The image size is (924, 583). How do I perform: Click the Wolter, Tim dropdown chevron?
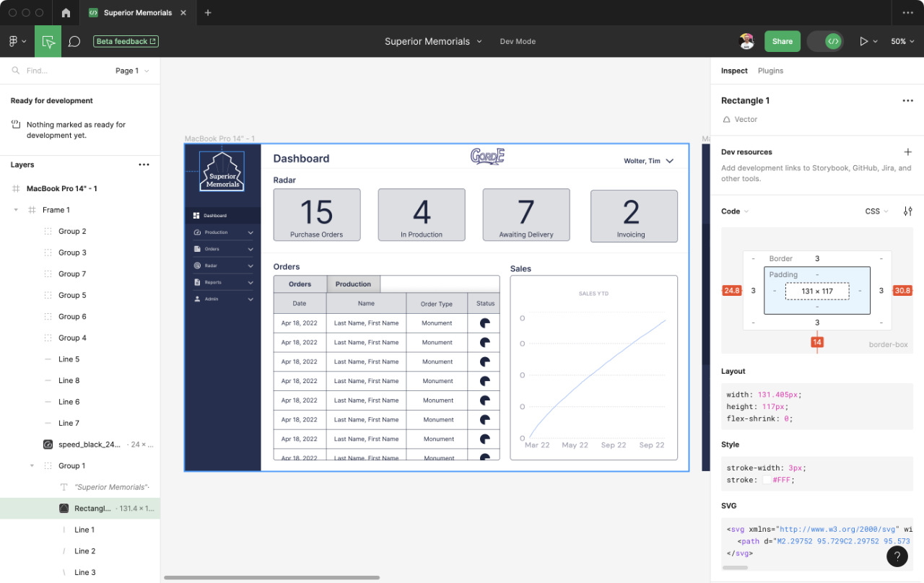[x=670, y=161]
